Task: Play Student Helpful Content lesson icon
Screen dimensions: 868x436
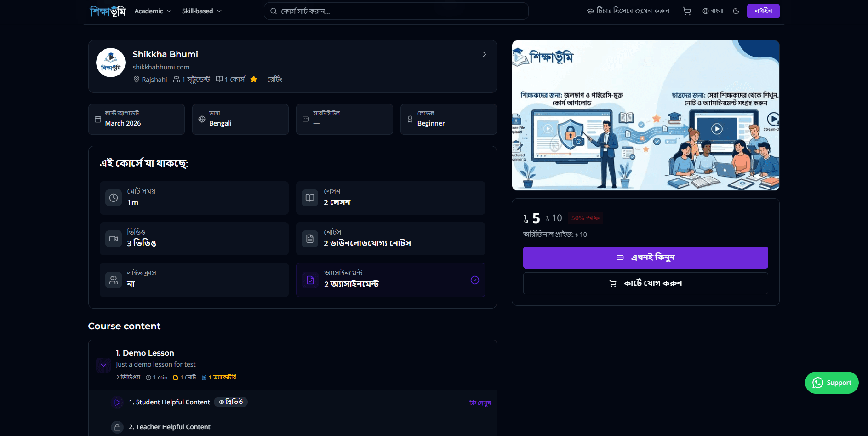Action: [x=117, y=402]
